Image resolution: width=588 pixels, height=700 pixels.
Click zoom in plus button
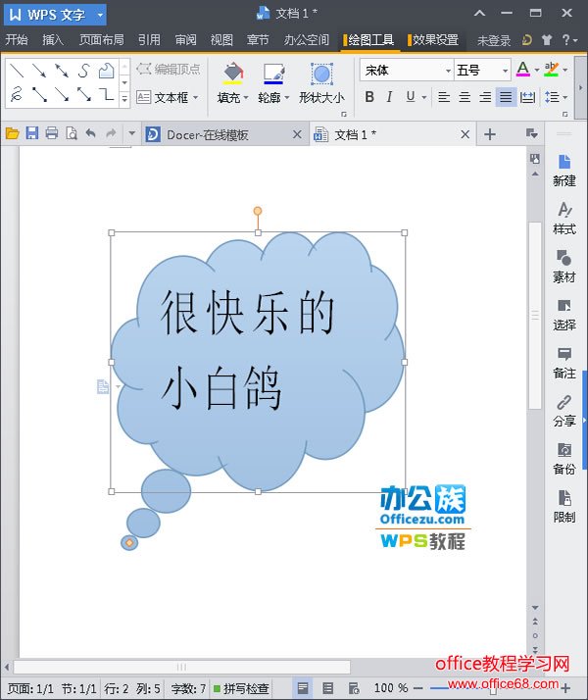click(564, 688)
